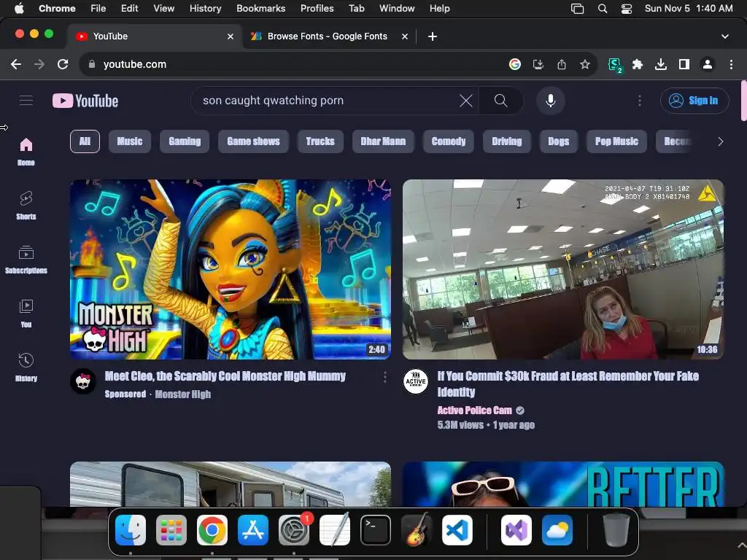Image resolution: width=747 pixels, height=560 pixels.
Task: Clear the search text with the X icon
Action: (x=466, y=101)
